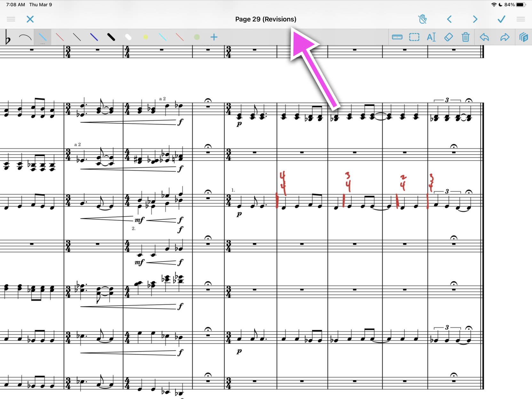The image size is (532, 399).
Task: Undo the last annotation stroke
Action: pos(484,37)
